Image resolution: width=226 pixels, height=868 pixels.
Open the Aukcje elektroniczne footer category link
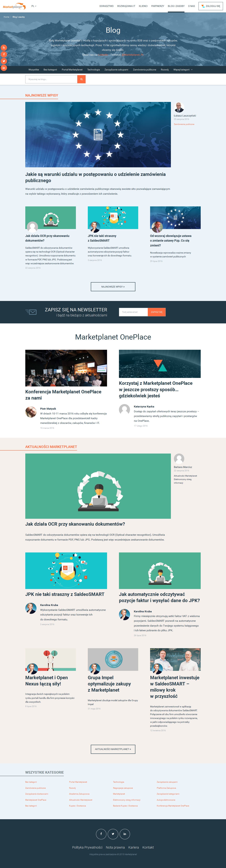coord(166,800)
